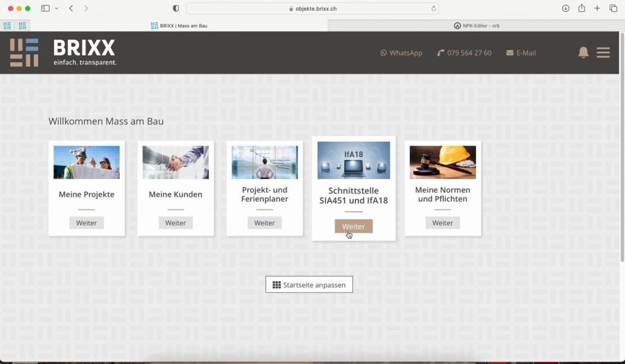The image size is (625, 364).
Task: Click the phone number 079 564 27 60
Action: 464,52
